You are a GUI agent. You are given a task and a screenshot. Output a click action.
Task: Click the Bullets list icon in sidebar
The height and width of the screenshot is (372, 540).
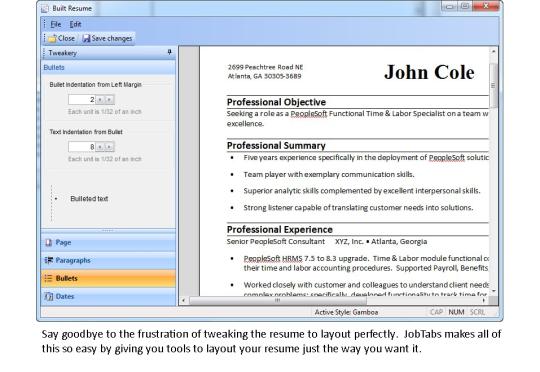(49, 278)
